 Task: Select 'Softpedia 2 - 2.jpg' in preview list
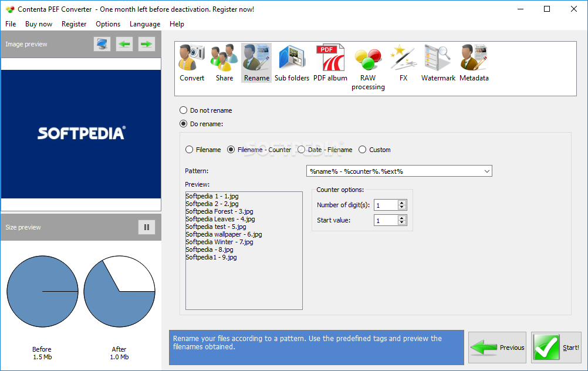click(x=212, y=204)
